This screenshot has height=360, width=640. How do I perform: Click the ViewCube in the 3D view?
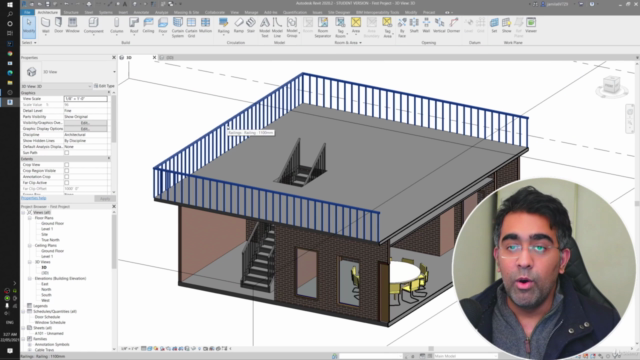611,85
